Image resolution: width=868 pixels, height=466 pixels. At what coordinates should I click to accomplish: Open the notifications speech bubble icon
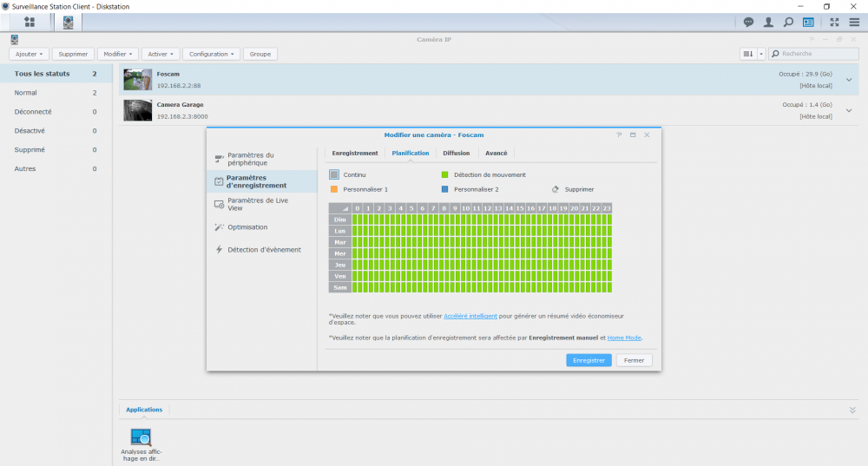tap(749, 22)
